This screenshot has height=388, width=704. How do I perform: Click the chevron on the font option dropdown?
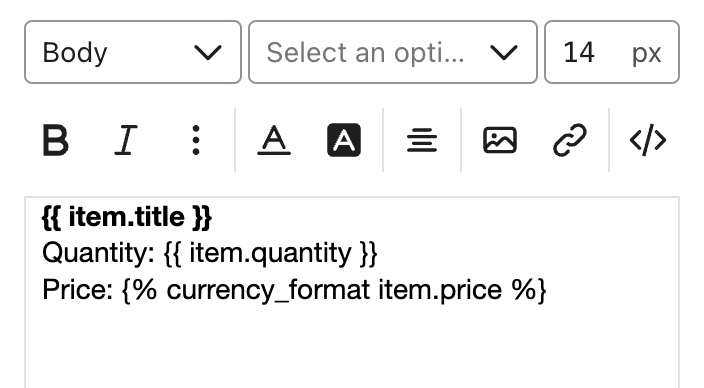point(504,53)
